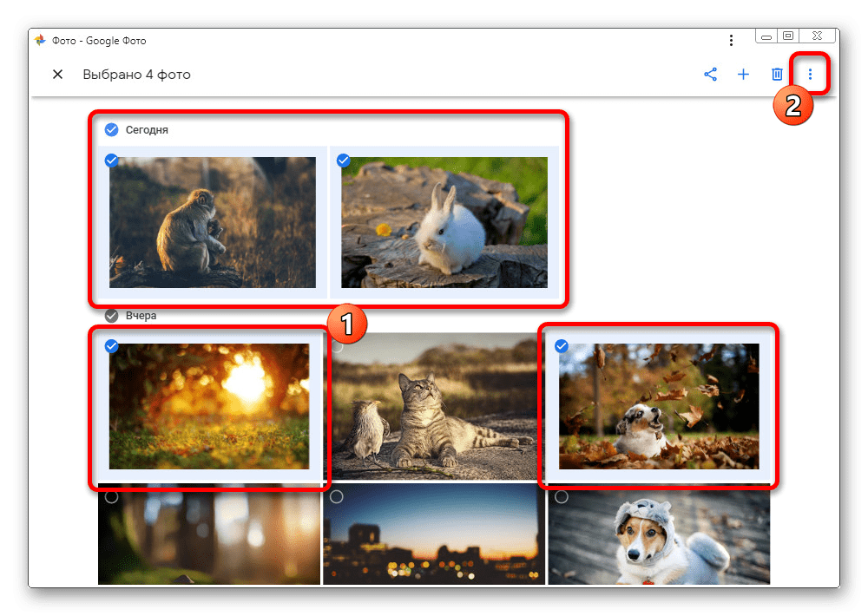Open the blue three-dot more options menu
The height and width of the screenshot is (616, 868).
click(x=810, y=75)
